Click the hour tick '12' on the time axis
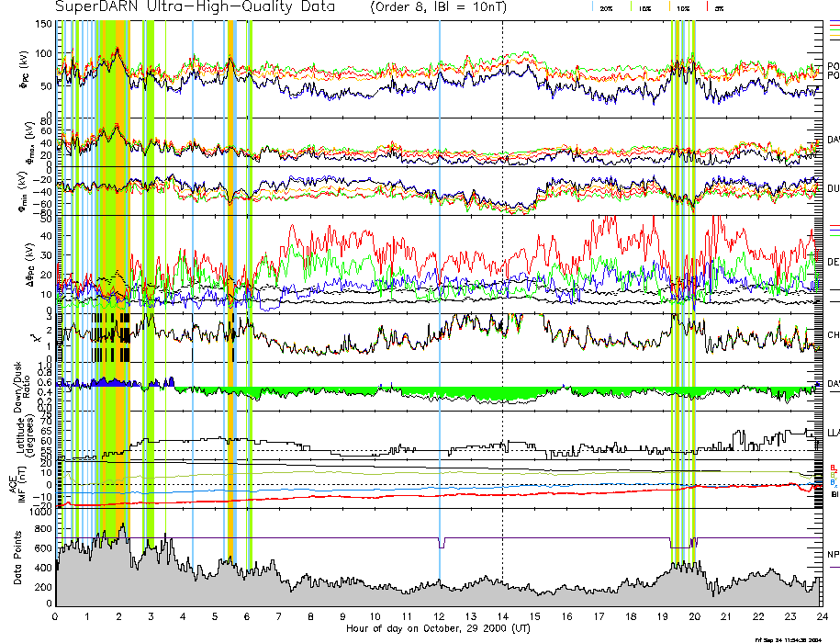Viewport: 840px width, 643px height. [x=439, y=616]
